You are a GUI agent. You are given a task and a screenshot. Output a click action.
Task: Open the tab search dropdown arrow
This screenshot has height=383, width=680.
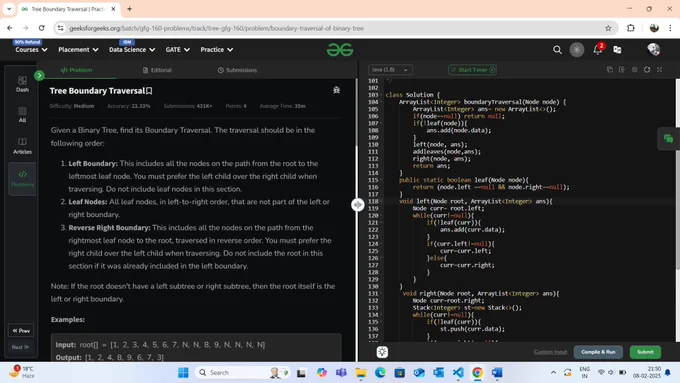(x=9, y=9)
